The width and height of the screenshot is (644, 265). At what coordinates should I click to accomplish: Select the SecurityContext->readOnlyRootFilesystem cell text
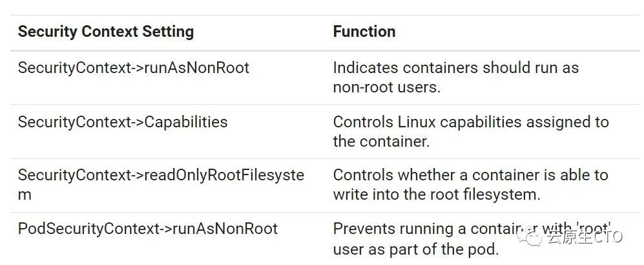click(x=160, y=175)
